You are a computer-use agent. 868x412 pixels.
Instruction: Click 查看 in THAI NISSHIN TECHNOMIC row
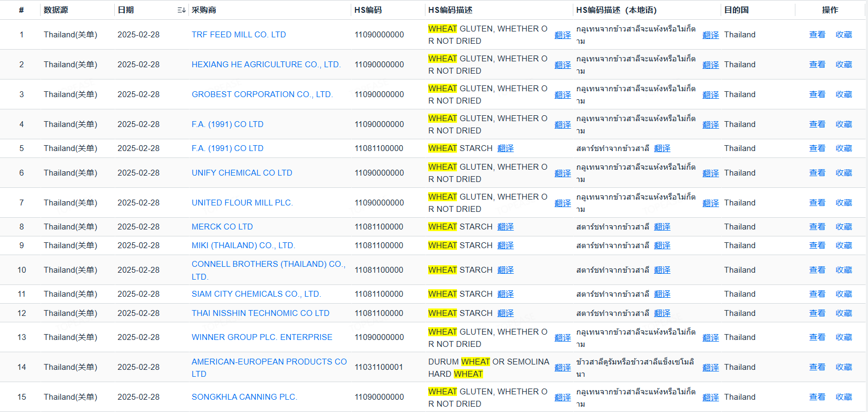pos(817,313)
